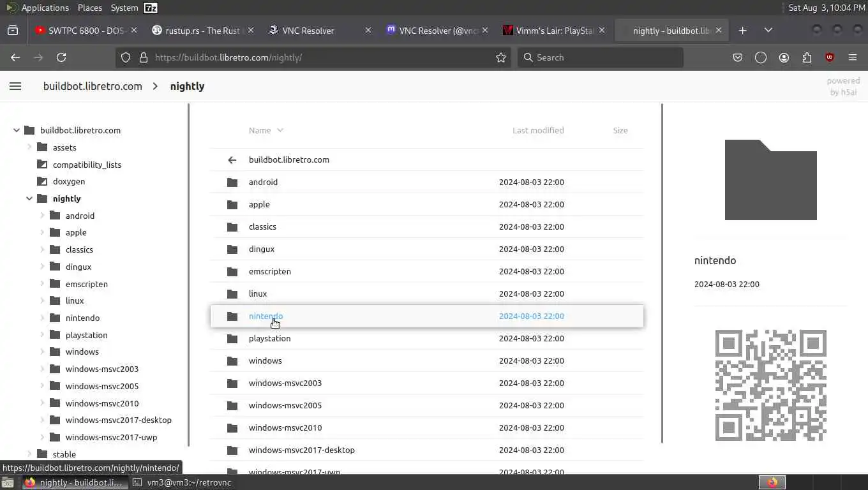Image resolution: width=868 pixels, height=490 pixels.
Task: Click the nightly breadcrumb
Action: [x=187, y=86]
